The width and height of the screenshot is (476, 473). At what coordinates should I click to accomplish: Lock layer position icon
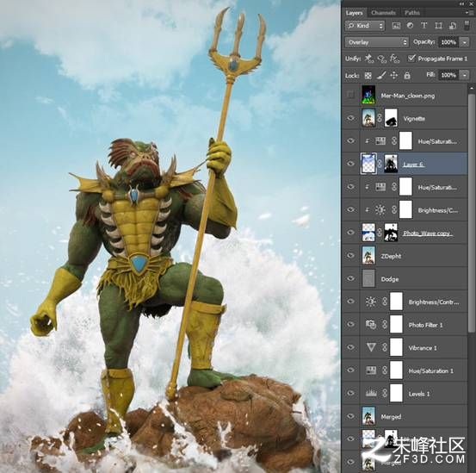pos(393,75)
